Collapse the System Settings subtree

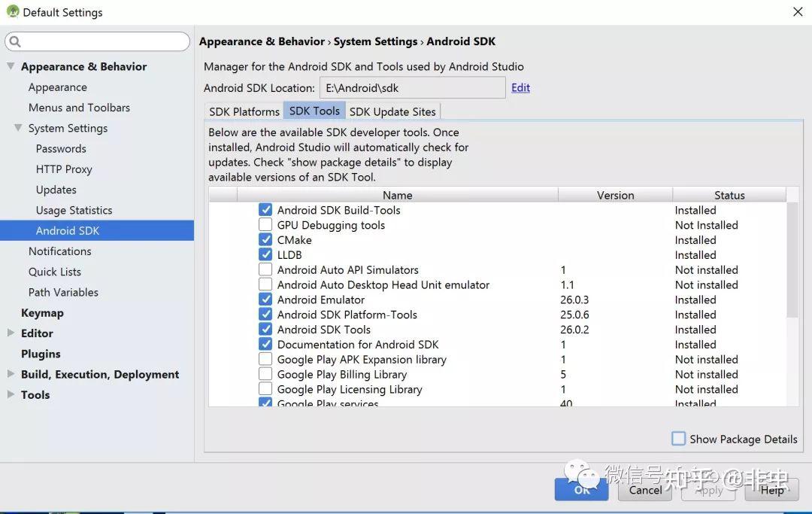pyautogui.click(x=18, y=128)
